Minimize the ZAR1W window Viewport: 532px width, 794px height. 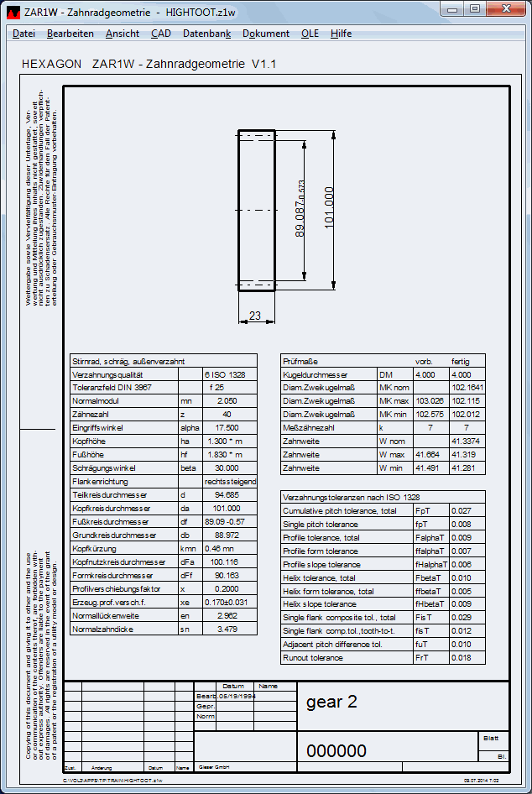[454, 9]
